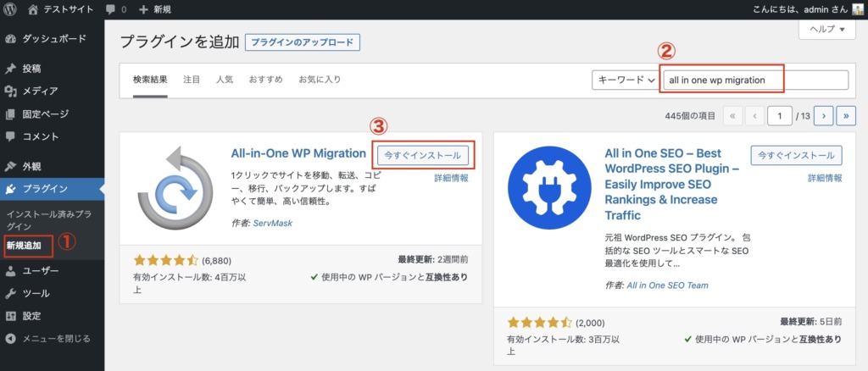Click the collapse menu arrow icon

(x=10, y=338)
